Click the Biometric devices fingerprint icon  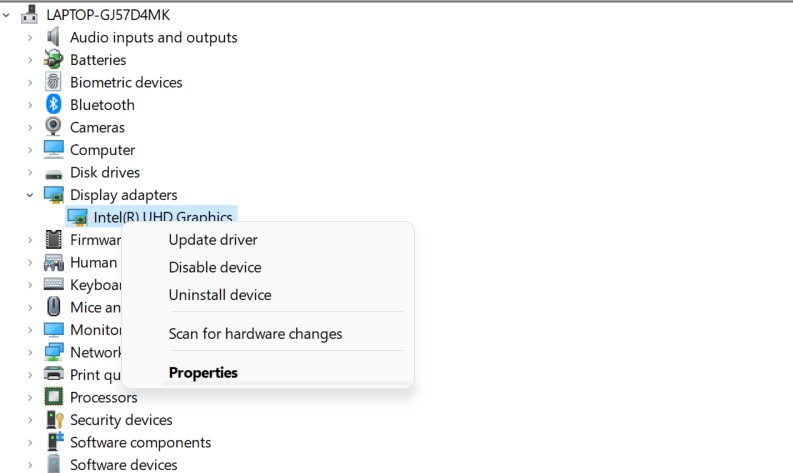(54, 83)
